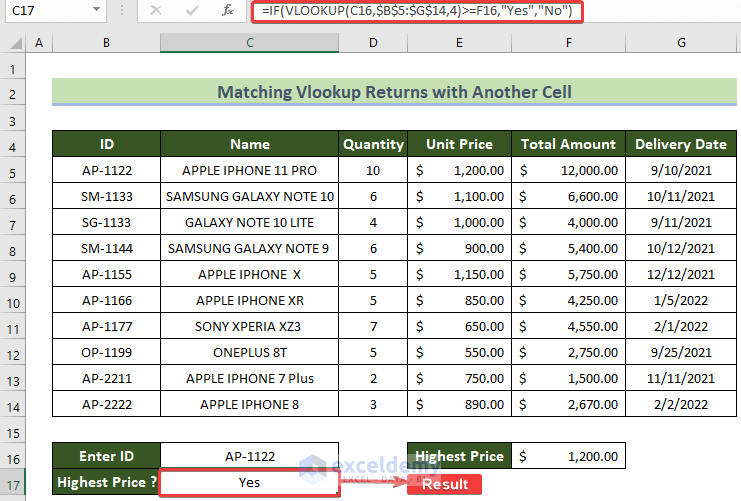Select quantity cell '10' for AP-1122
This screenshot has width=741, height=501.
point(373,170)
